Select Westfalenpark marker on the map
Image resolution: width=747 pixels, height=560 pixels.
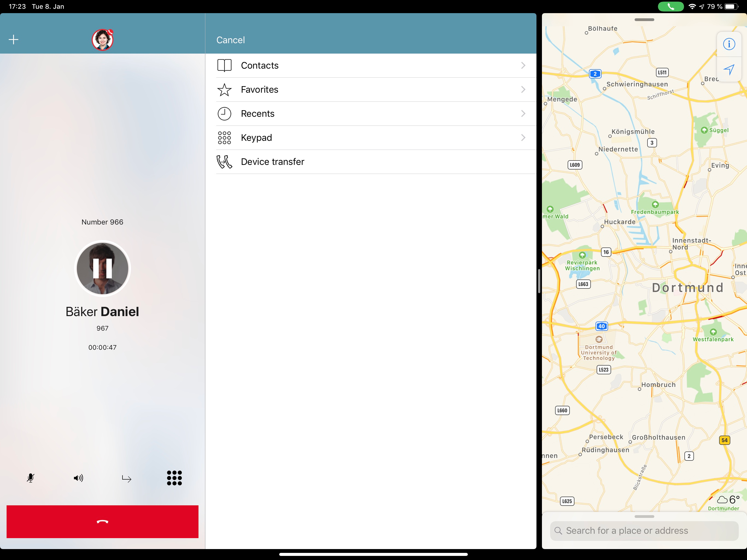pyautogui.click(x=713, y=332)
